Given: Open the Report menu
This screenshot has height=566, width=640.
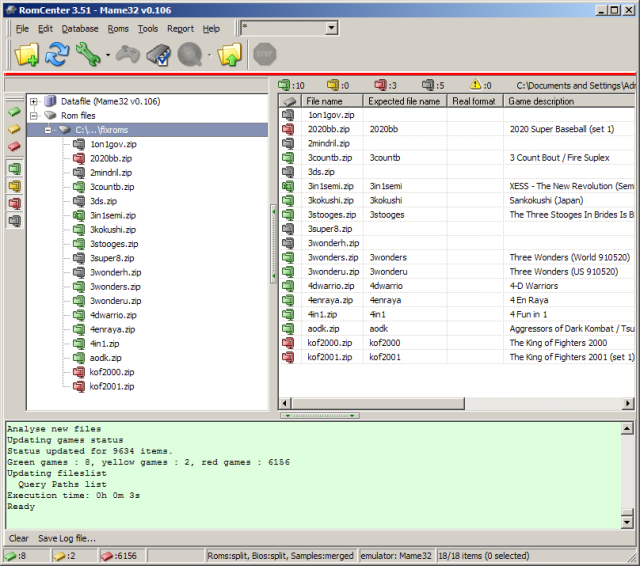Looking at the screenshot, I should coord(180,29).
